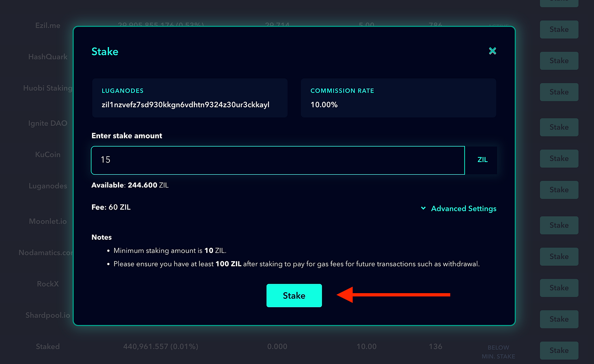Click Ignite DAO name in background list

48,123
